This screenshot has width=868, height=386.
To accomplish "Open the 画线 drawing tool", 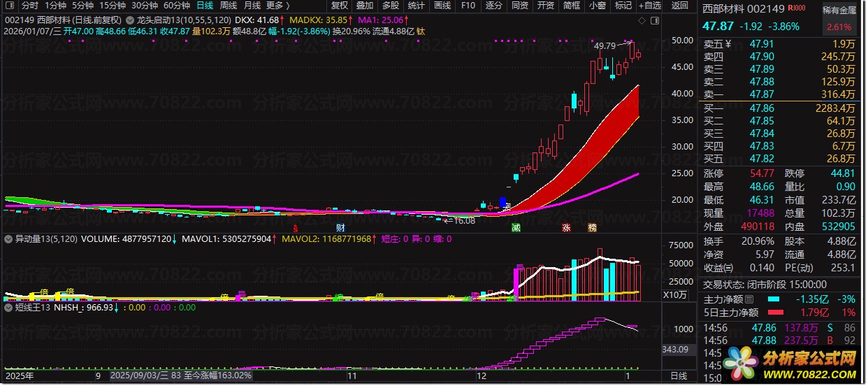I will pos(442,6).
